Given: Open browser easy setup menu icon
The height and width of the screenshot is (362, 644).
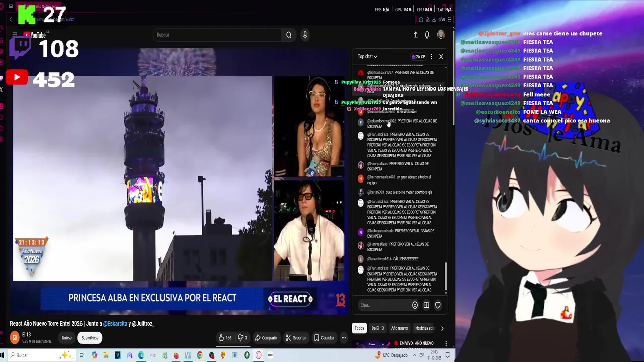Looking at the screenshot, I should pos(449,20).
